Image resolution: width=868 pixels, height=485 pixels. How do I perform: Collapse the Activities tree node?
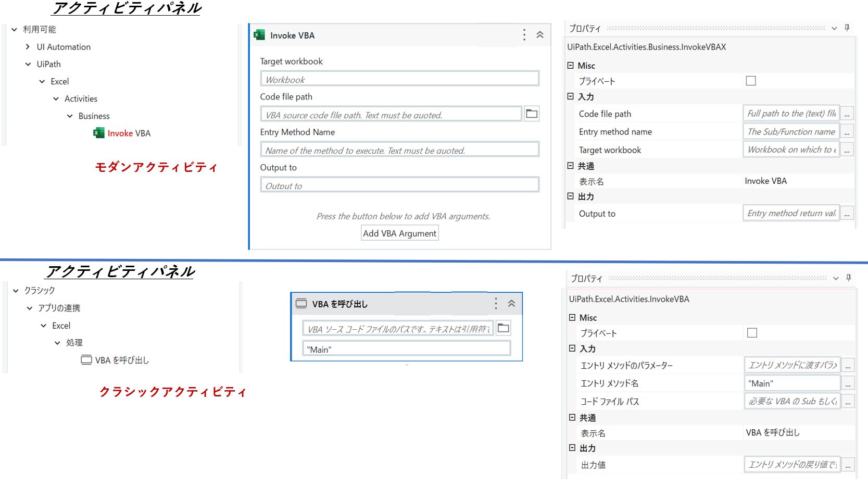pyautogui.click(x=56, y=98)
